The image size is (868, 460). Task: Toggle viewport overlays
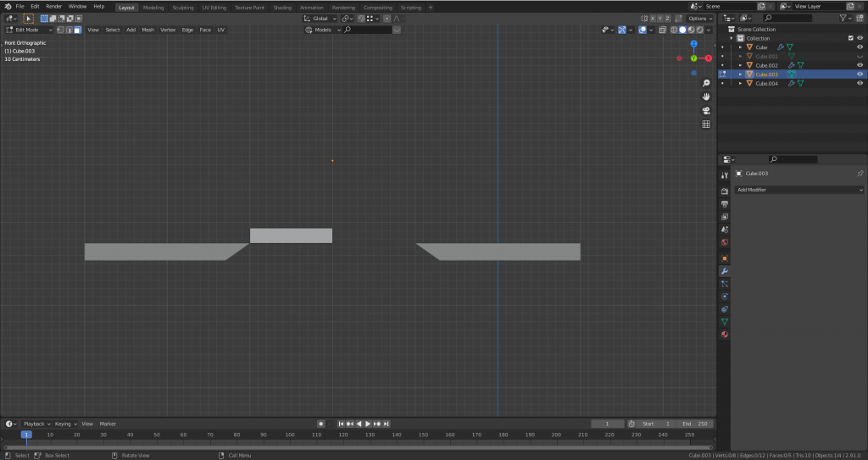643,30
